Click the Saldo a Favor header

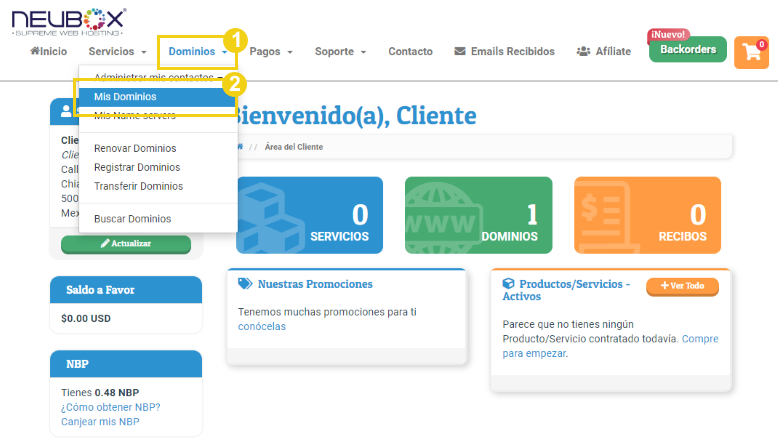(126, 290)
